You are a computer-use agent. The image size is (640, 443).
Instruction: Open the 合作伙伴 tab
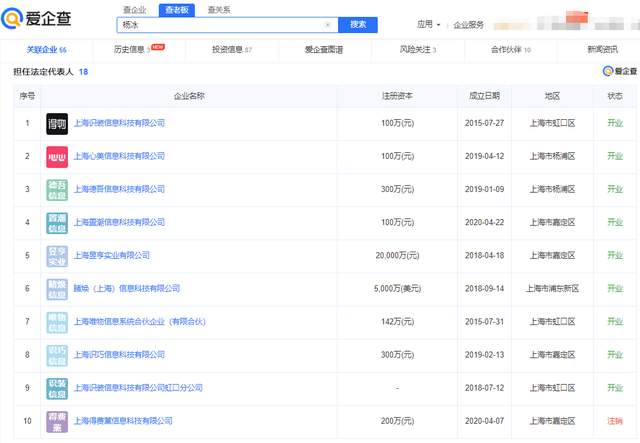(x=511, y=50)
